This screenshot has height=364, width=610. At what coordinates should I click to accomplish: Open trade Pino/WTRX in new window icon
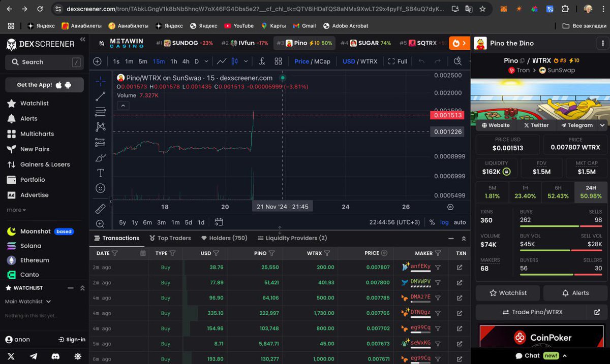click(x=597, y=312)
